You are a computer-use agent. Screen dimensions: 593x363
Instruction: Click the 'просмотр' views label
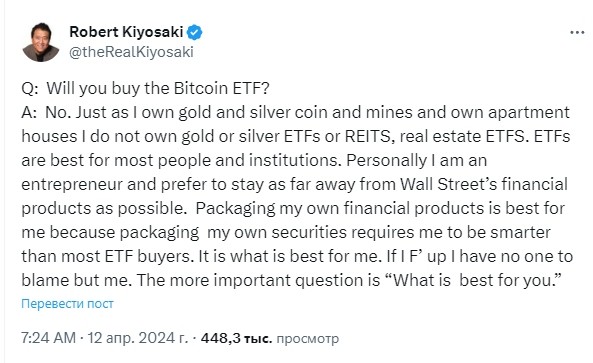(x=307, y=339)
